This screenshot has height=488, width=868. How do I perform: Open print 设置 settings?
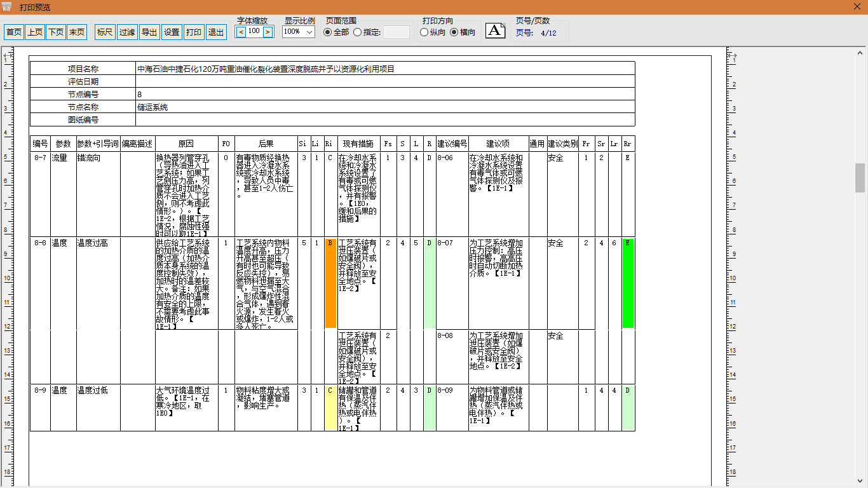click(x=172, y=32)
